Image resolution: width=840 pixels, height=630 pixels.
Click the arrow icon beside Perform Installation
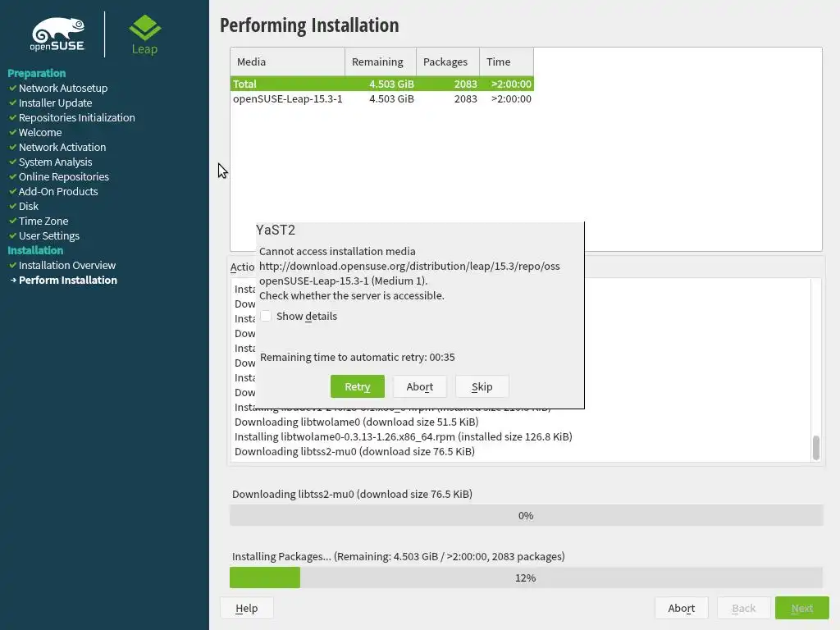click(x=13, y=281)
